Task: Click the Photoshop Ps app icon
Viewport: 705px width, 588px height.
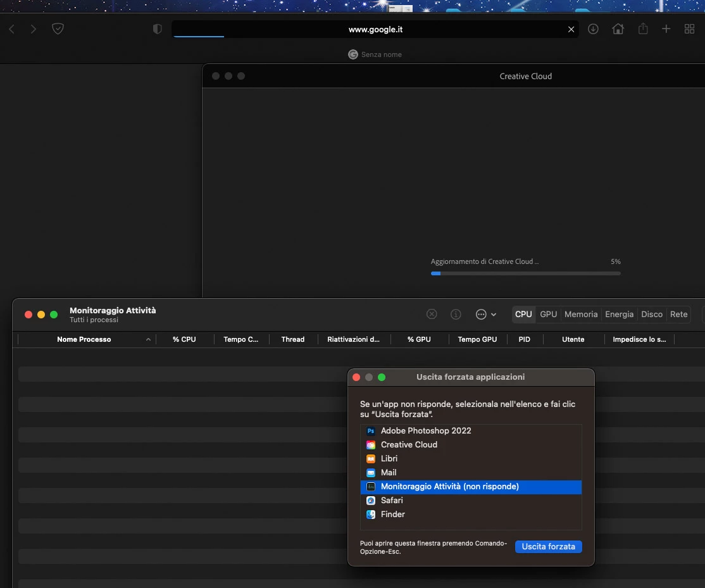Action: [x=370, y=431]
